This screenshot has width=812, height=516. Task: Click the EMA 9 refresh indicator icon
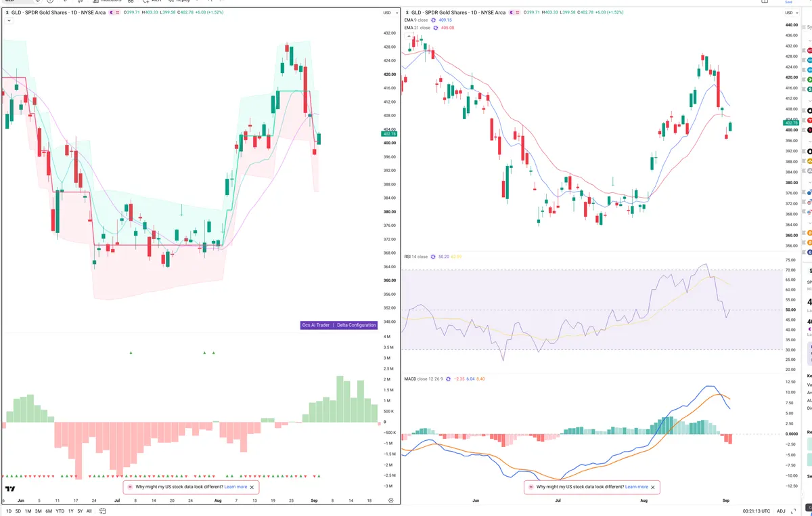pyautogui.click(x=433, y=20)
